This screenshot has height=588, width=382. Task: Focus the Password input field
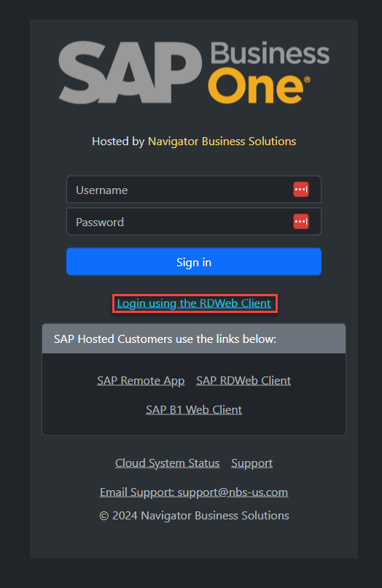coord(194,222)
